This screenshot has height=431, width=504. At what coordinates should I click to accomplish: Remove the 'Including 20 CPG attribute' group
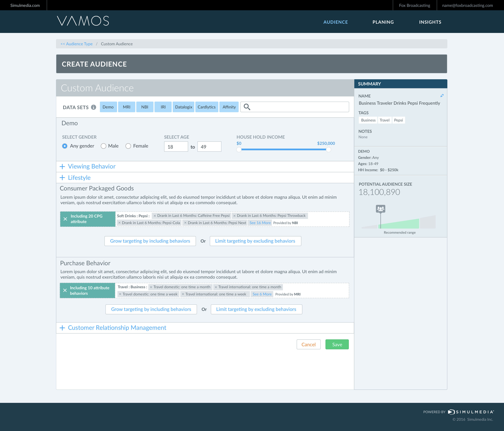pyautogui.click(x=65, y=219)
